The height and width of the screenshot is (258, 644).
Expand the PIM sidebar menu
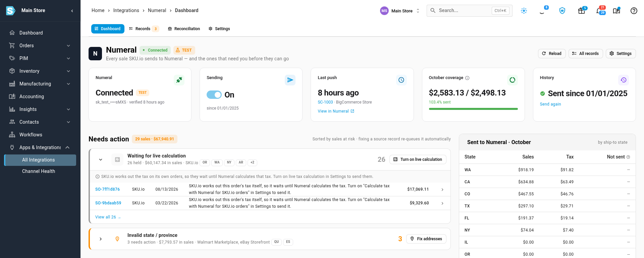click(40, 58)
